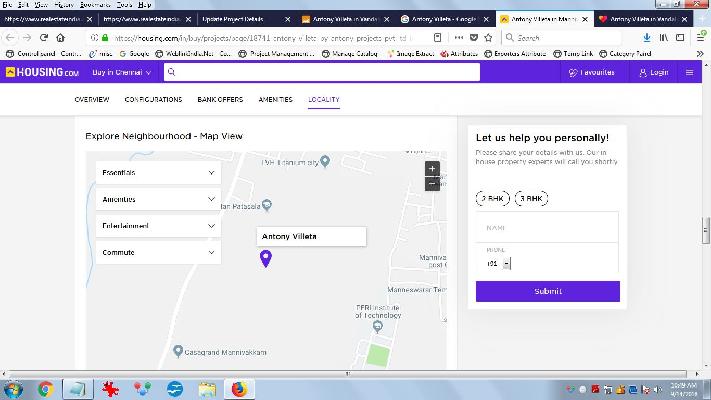Screen dimensions: 711x400
Task: Click the Windows Start button
Action: (x=13, y=390)
